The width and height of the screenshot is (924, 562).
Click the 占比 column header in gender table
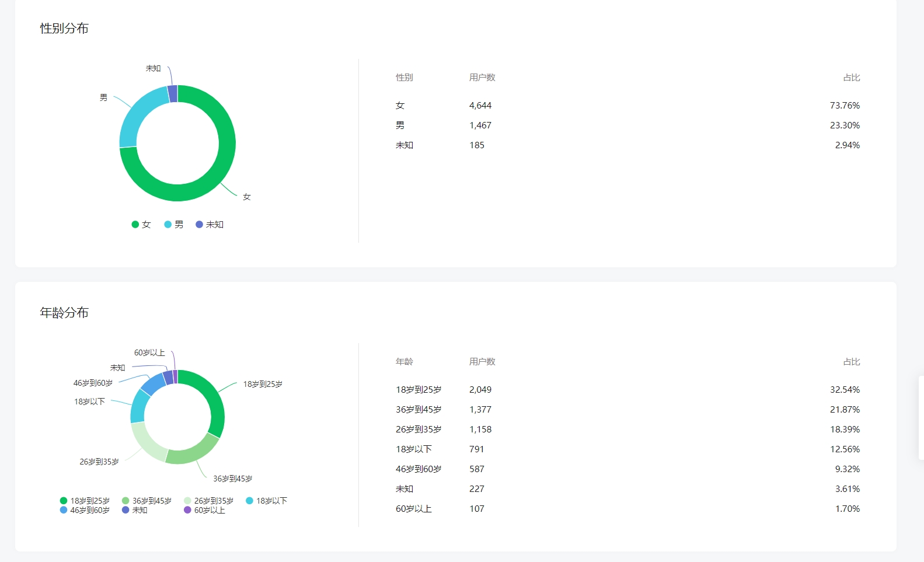[852, 78]
